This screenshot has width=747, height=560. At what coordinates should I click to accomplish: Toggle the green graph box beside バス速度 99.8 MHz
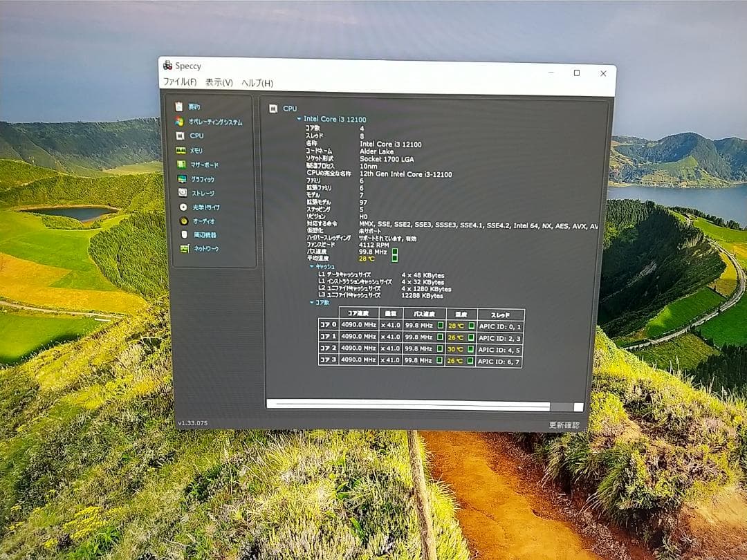(395, 252)
